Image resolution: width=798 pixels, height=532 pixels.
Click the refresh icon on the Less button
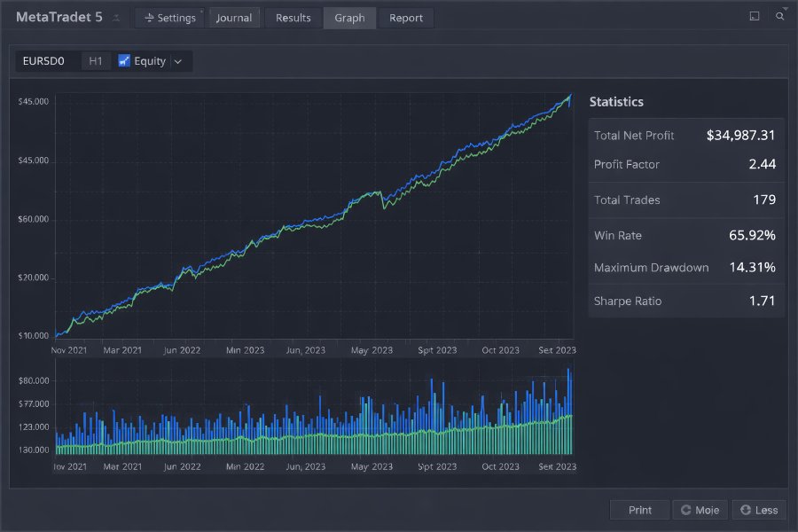(x=746, y=509)
